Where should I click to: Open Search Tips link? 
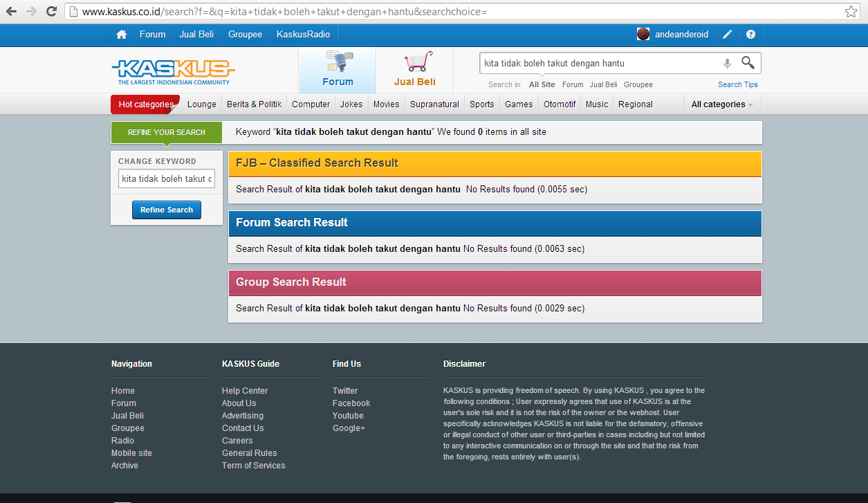point(738,85)
